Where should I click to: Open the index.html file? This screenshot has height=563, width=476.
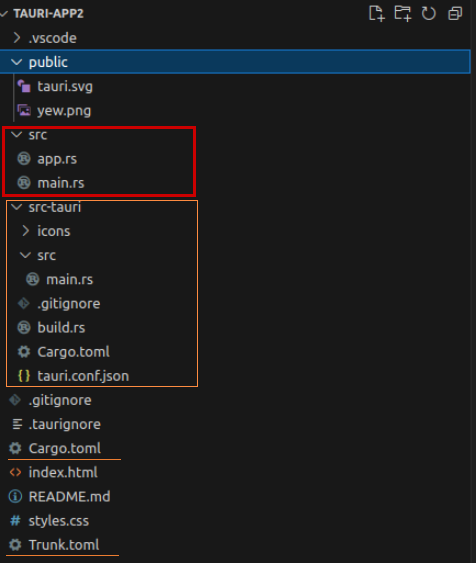pos(63,473)
